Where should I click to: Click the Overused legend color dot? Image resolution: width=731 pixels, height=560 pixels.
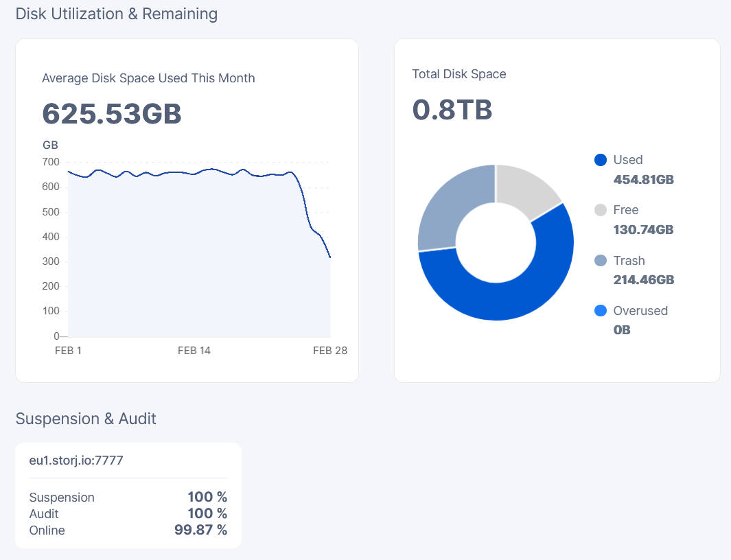(601, 311)
